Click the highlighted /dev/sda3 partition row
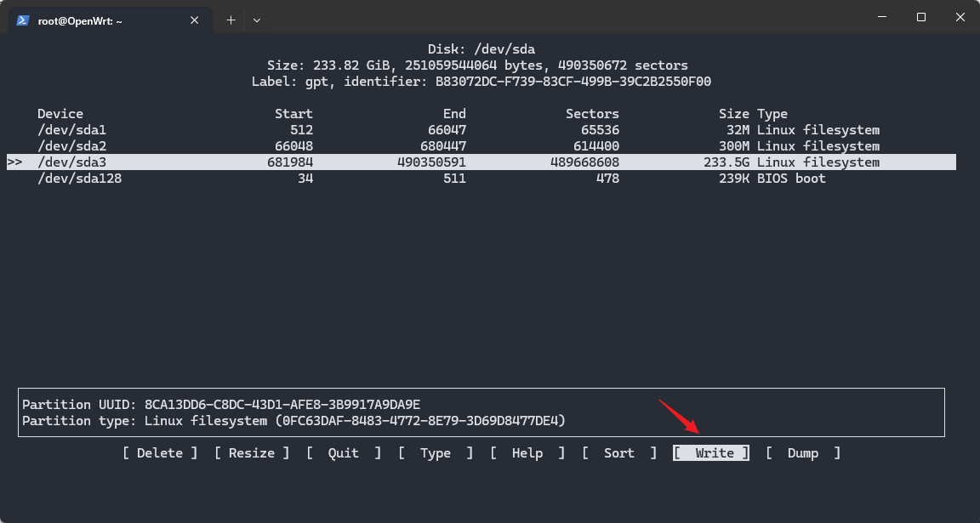This screenshot has width=980, height=523. [80, 162]
